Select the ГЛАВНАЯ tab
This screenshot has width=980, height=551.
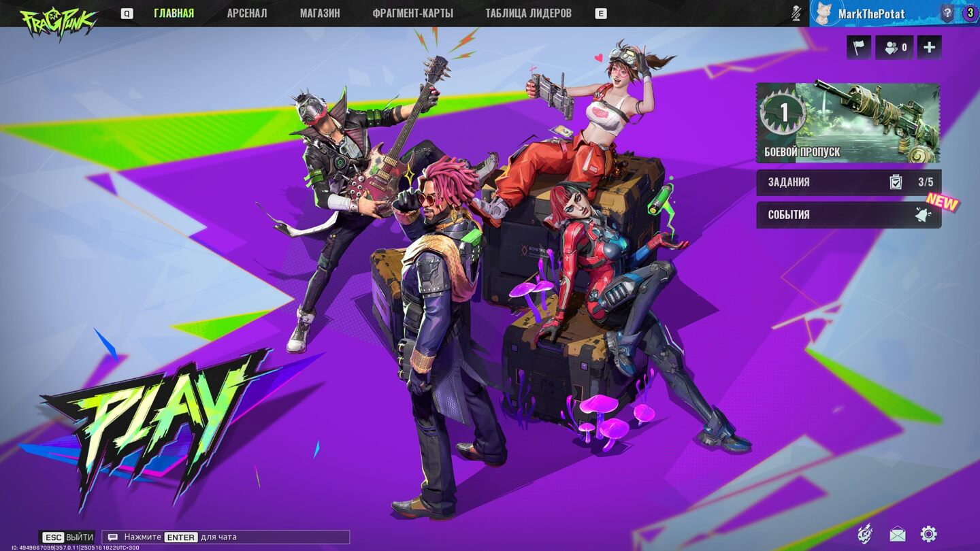[174, 14]
